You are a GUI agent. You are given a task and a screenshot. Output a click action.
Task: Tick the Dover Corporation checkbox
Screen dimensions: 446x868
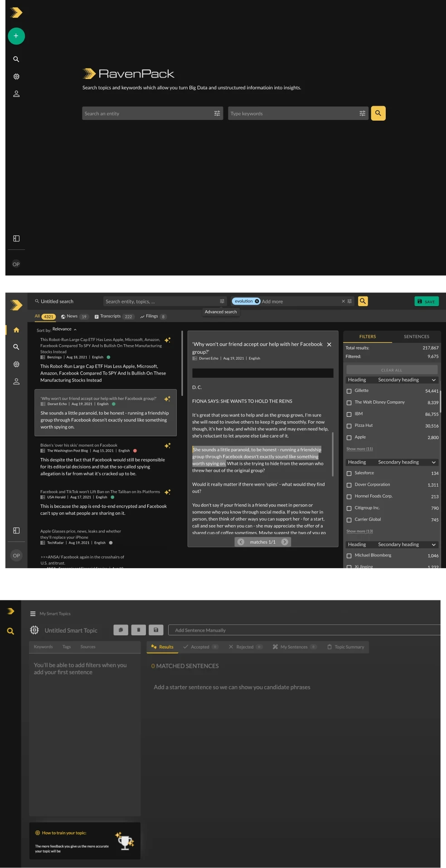[349, 485]
